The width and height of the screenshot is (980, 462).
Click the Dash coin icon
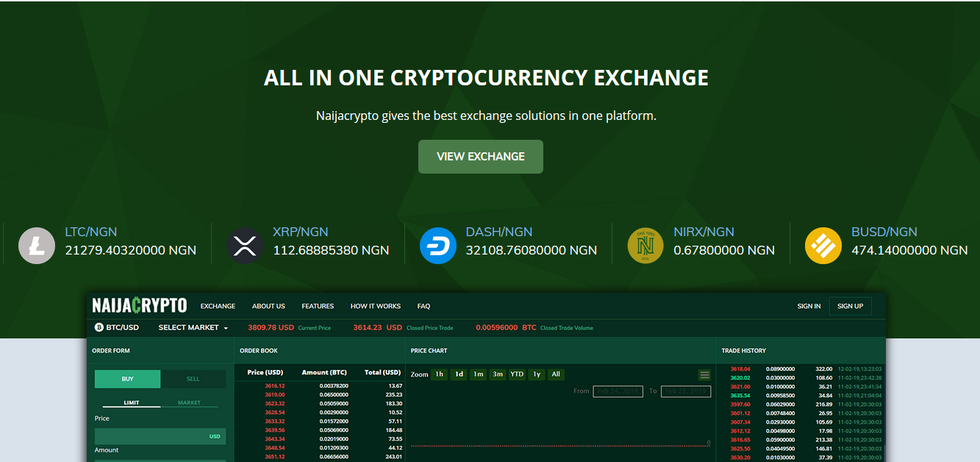(x=438, y=246)
